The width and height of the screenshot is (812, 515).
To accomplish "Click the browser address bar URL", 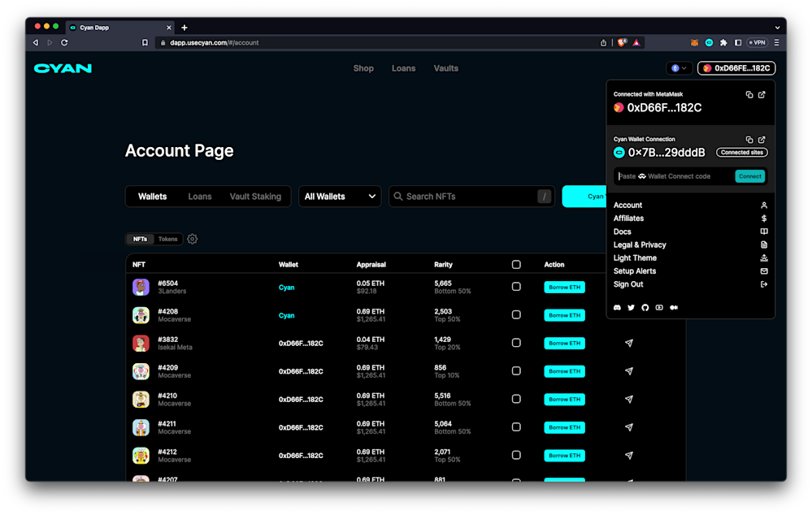I will tap(215, 42).
